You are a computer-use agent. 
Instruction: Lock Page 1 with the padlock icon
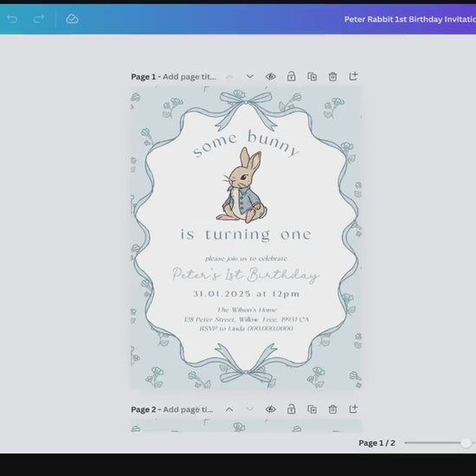pyautogui.click(x=291, y=76)
